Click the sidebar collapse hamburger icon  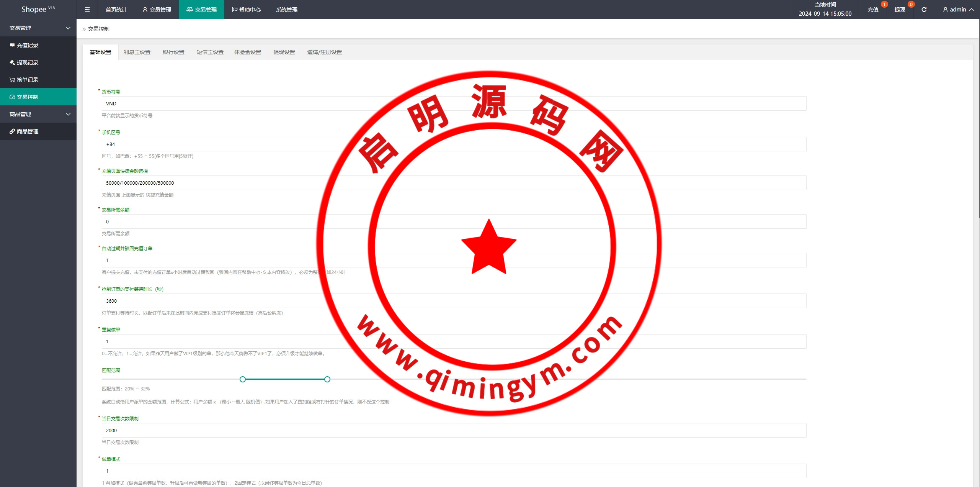[x=87, y=10]
